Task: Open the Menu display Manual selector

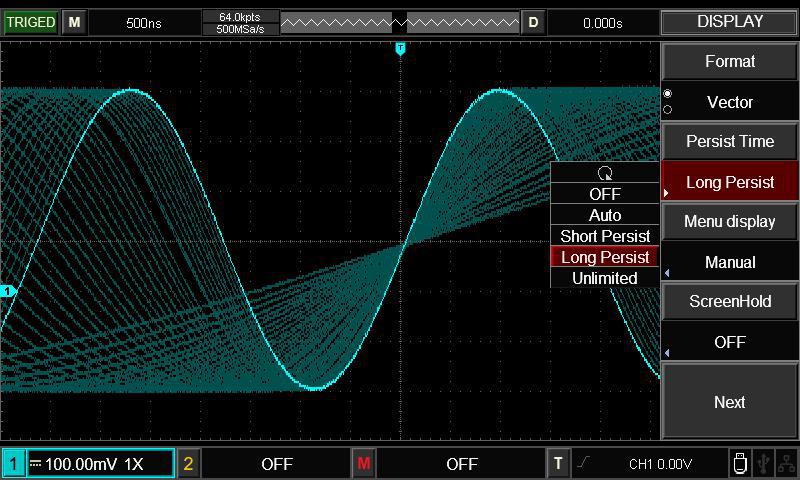Action: pyautogui.click(x=730, y=262)
